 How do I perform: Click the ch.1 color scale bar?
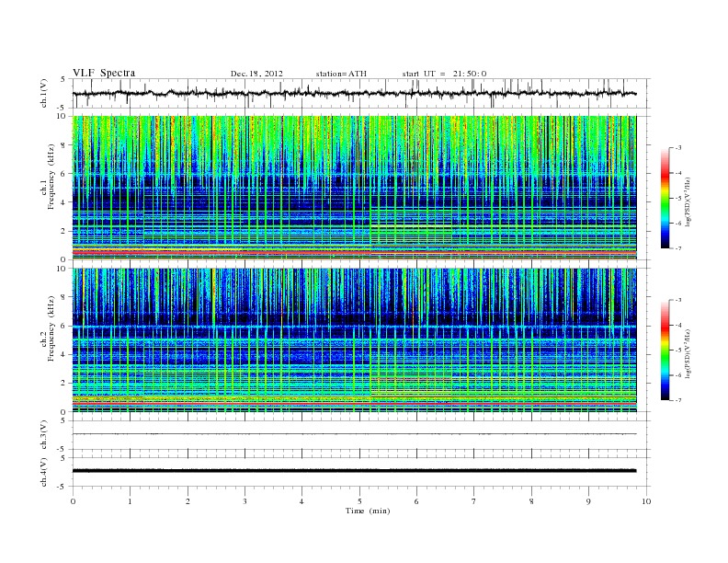(665, 198)
